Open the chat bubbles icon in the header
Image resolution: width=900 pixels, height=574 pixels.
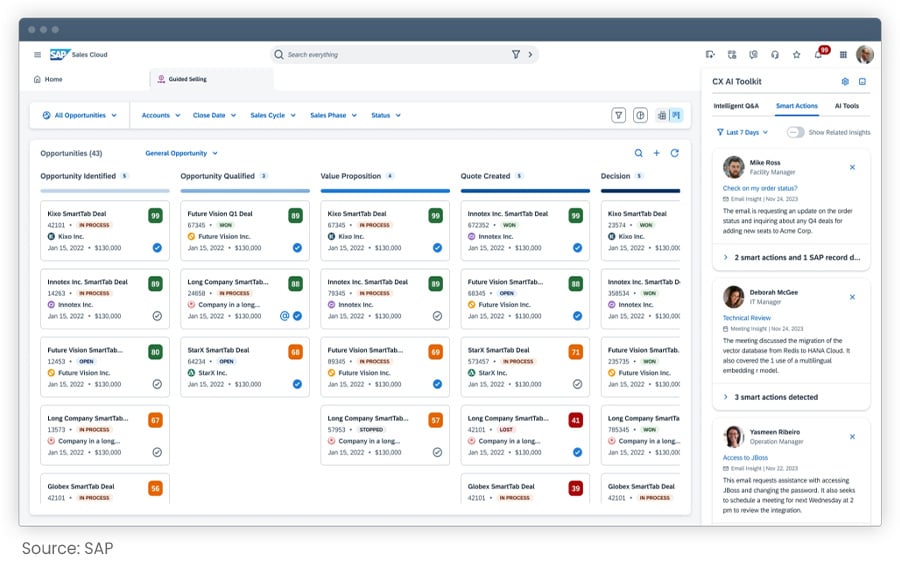click(x=753, y=55)
